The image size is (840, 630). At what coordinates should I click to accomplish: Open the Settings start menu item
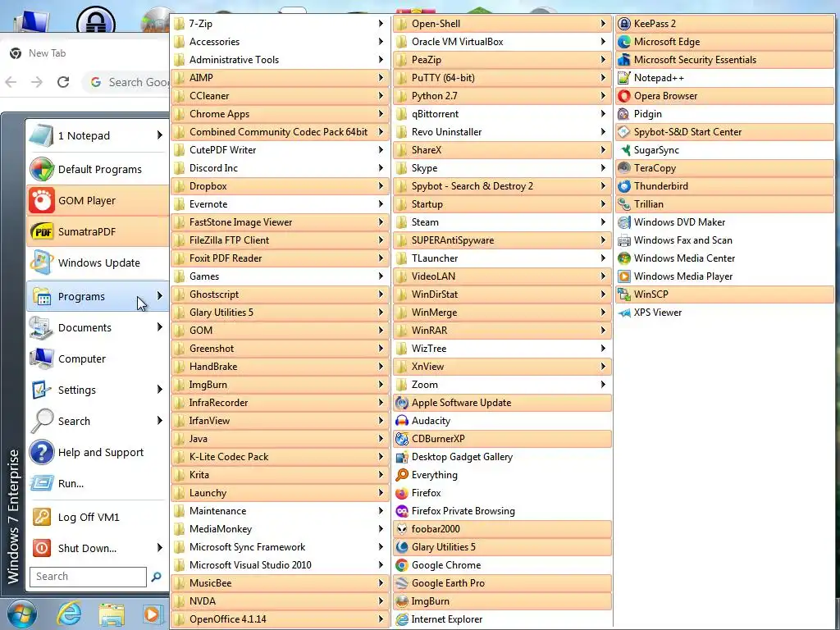[97, 390]
